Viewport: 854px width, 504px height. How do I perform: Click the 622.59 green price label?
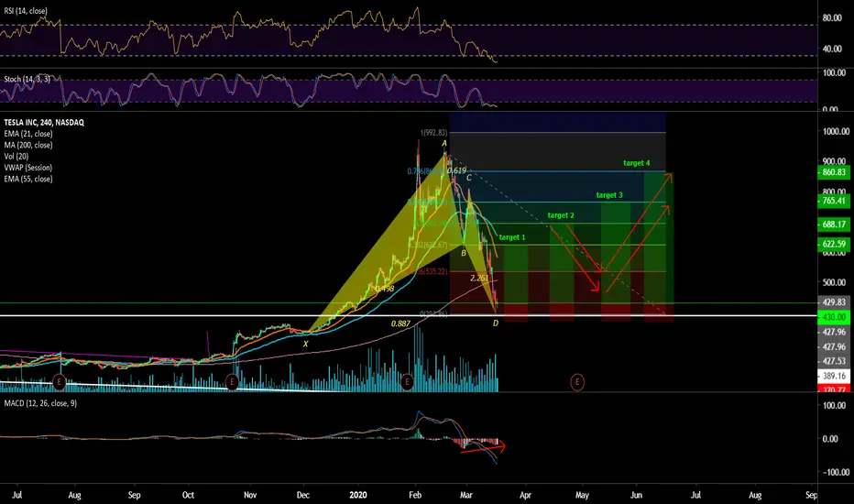834,244
